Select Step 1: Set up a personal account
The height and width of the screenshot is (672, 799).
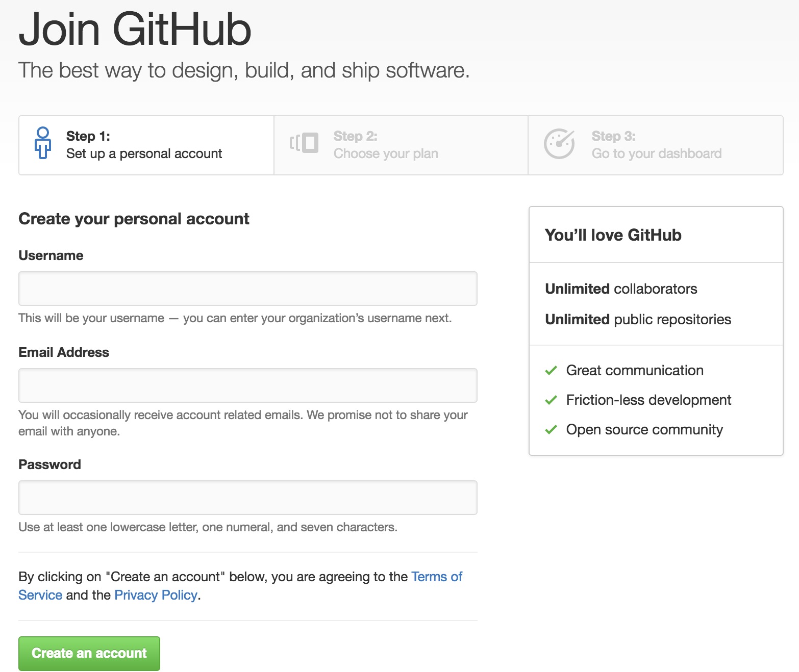146,145
